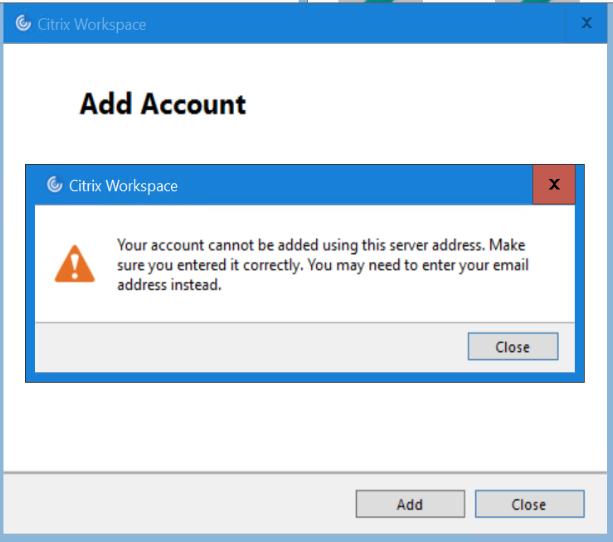Click the orange warning triangle icon
The height and width of the screenshot is (542, 613).
pos(75,264)
